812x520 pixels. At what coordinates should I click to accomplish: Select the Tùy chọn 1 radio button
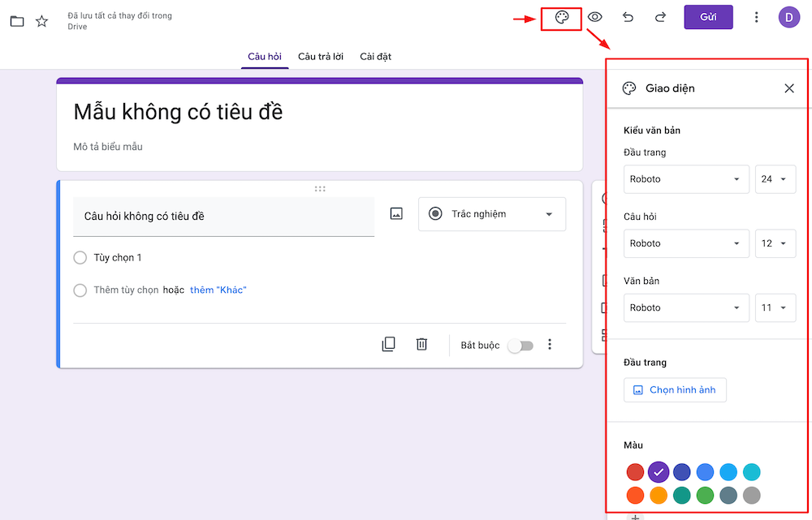coord(80,257)
